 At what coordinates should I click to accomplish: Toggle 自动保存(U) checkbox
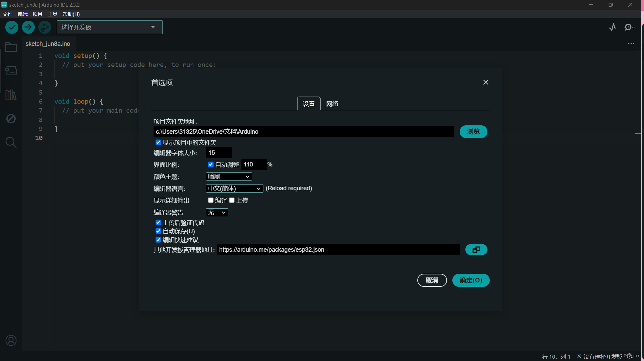tap(158, 231)
